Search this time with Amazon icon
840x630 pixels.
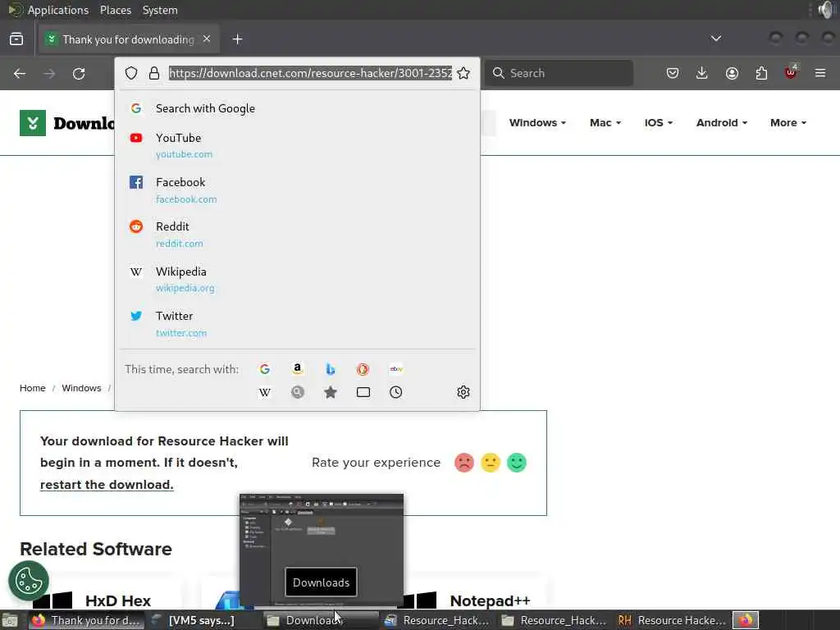pos(297,369)
